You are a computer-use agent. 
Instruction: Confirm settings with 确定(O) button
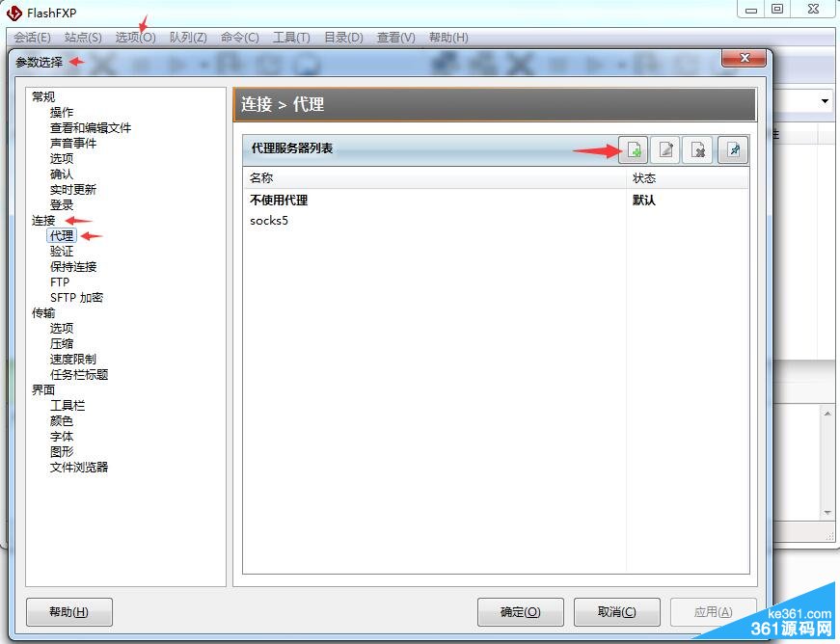[520, 612]
